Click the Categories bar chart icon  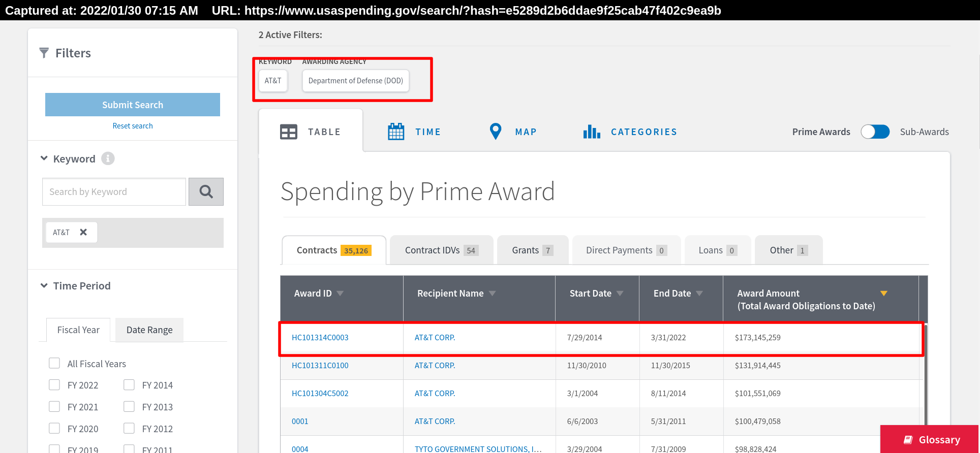coord(592,132)
